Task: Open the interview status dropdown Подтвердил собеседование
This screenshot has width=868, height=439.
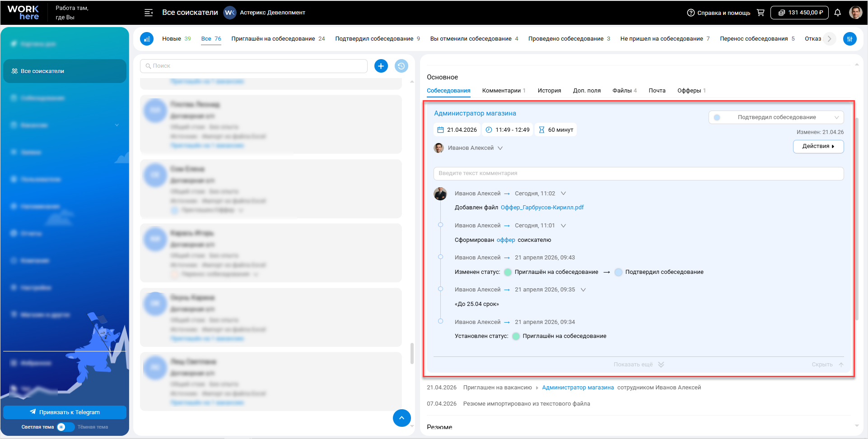Action: pos(776,117)
